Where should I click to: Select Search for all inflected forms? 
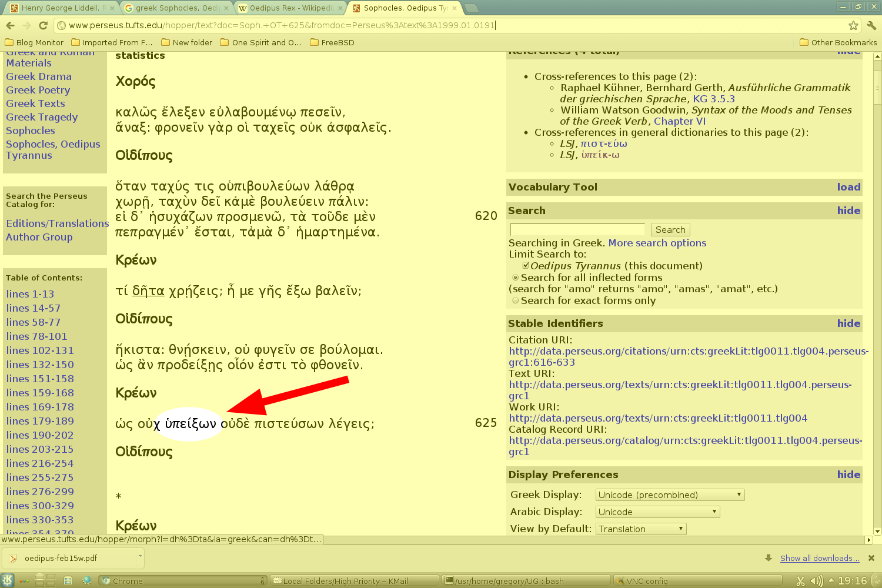(x=516, y=278)
